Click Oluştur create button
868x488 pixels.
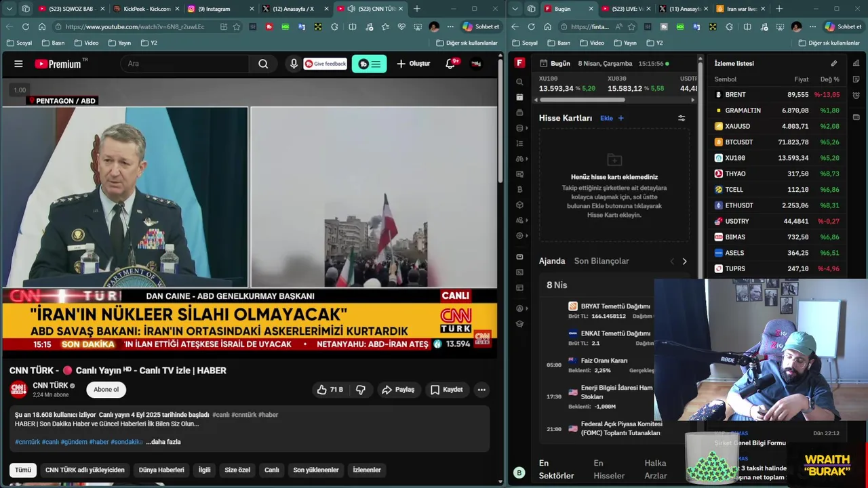(x=414, y=64)
